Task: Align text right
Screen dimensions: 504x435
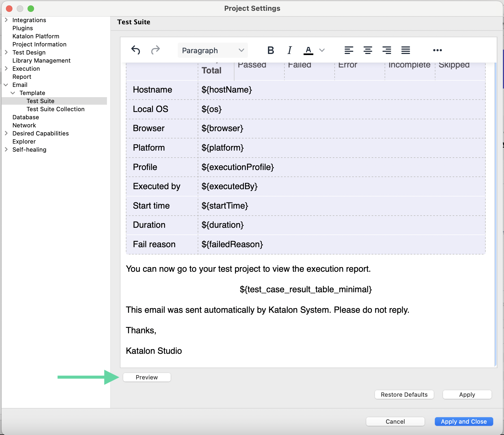Action: [387, 50]
